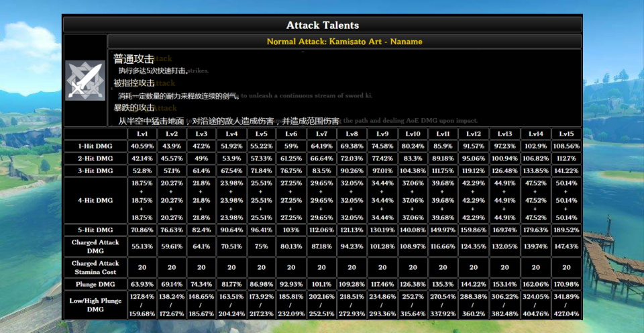Select the 112.7% cell in 2-Hit DMG
644x333 pixels.
coord(566,158)
